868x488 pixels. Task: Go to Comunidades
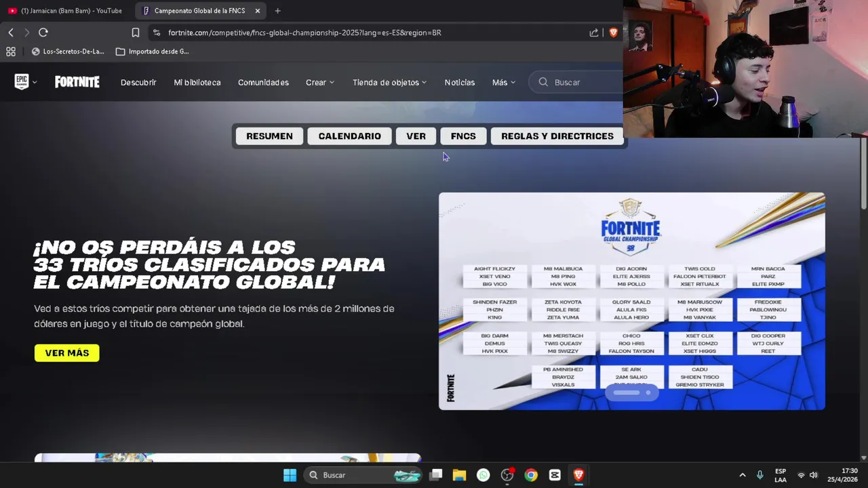(263, 83)
